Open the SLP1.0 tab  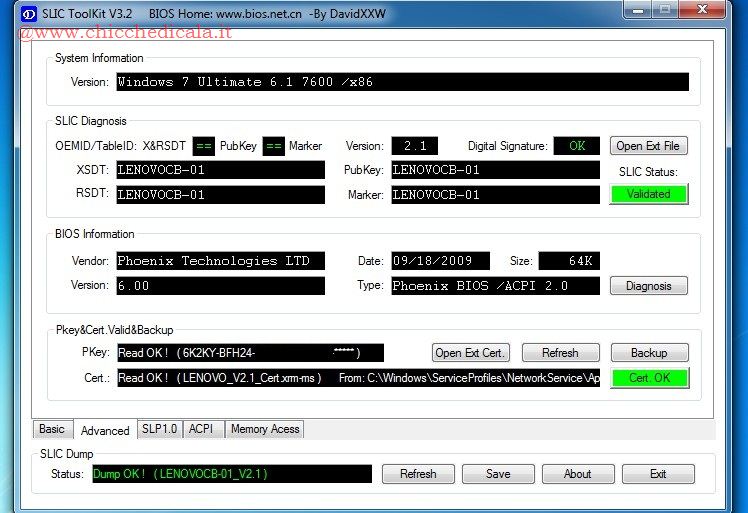159,429
